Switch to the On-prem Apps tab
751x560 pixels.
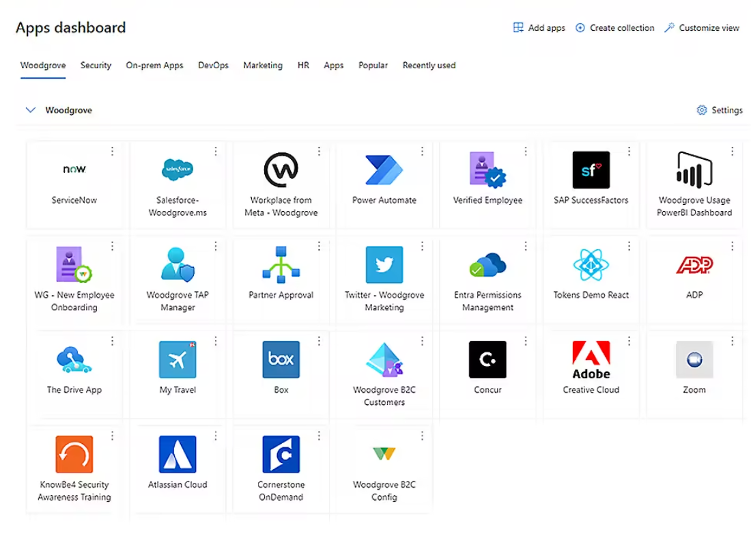tap(155, 66)
